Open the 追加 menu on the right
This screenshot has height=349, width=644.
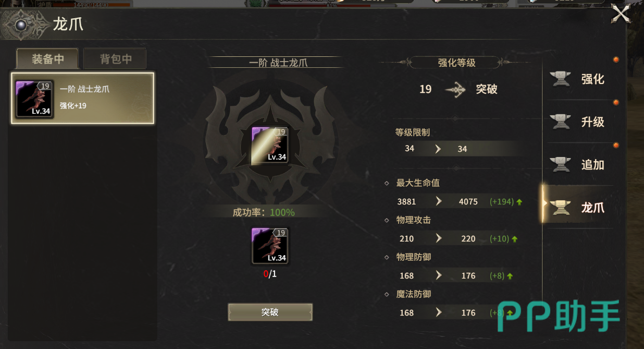pyautogui.click(x=580, y=164)
